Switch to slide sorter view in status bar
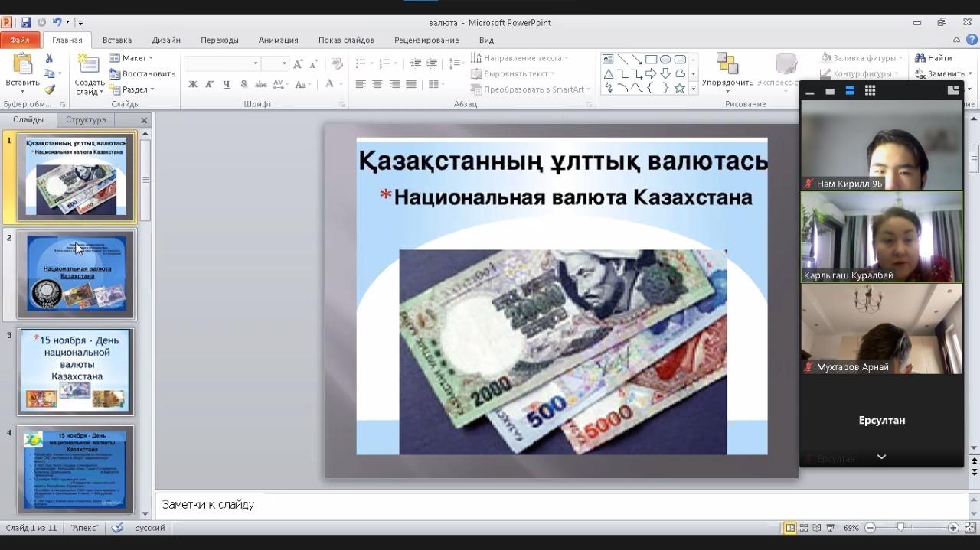Viewport: 980px width, 550px height. tap(803, 528)
